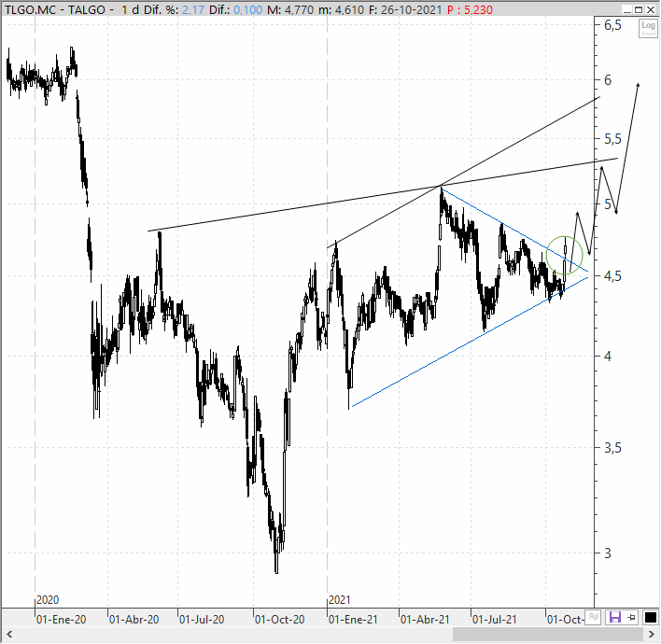The height and width of the screenshot is (644, 661).
Task: Click the 5,5 price axis label
Action: tap(612, 139)
